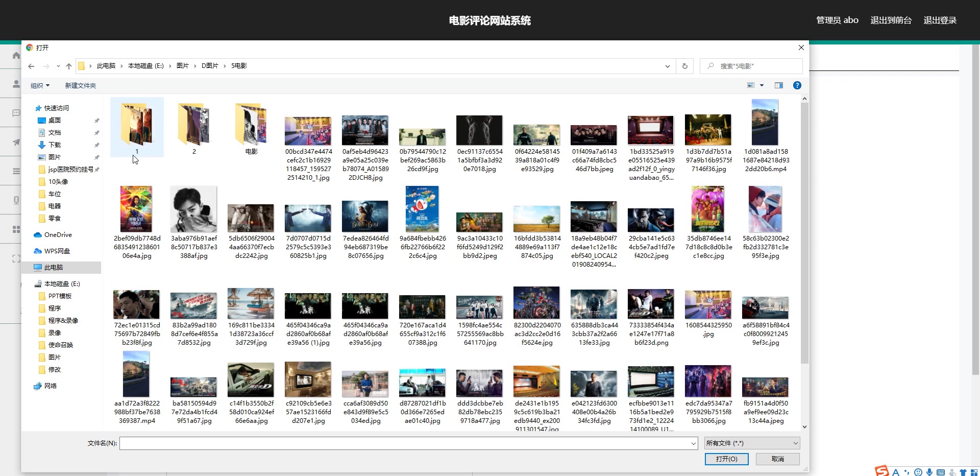Open the 组织 menu
The height and width of the screenshot is (476, 980).
tap(40, 85)
